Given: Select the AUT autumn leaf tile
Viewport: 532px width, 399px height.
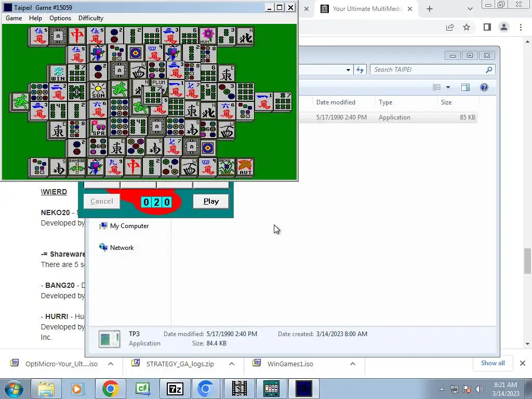Looking at the screenshot, I should 245,167.
